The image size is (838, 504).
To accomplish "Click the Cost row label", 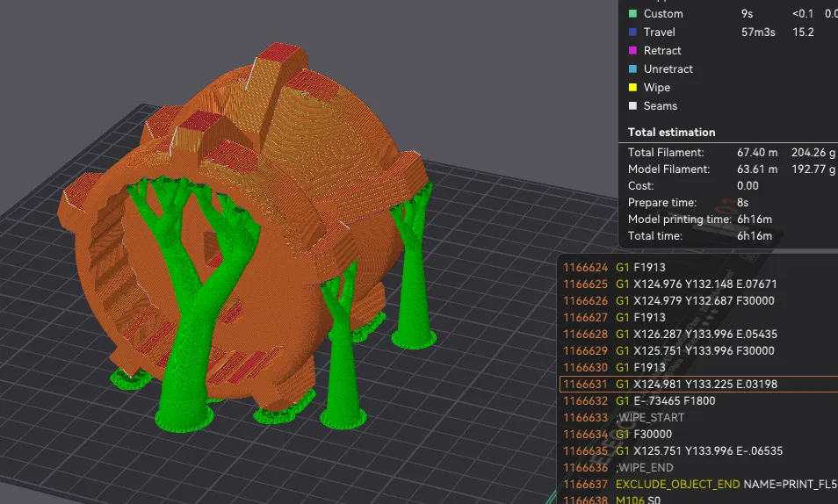I will 640,186.
